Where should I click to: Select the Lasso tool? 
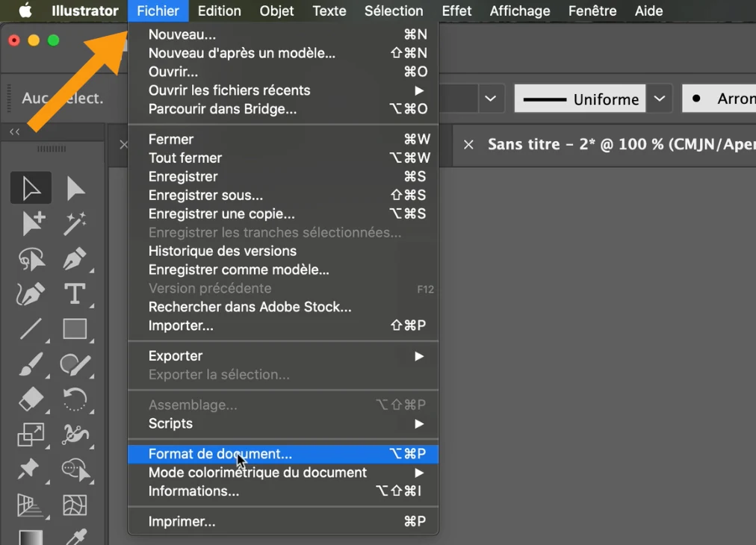click(32, 259)
